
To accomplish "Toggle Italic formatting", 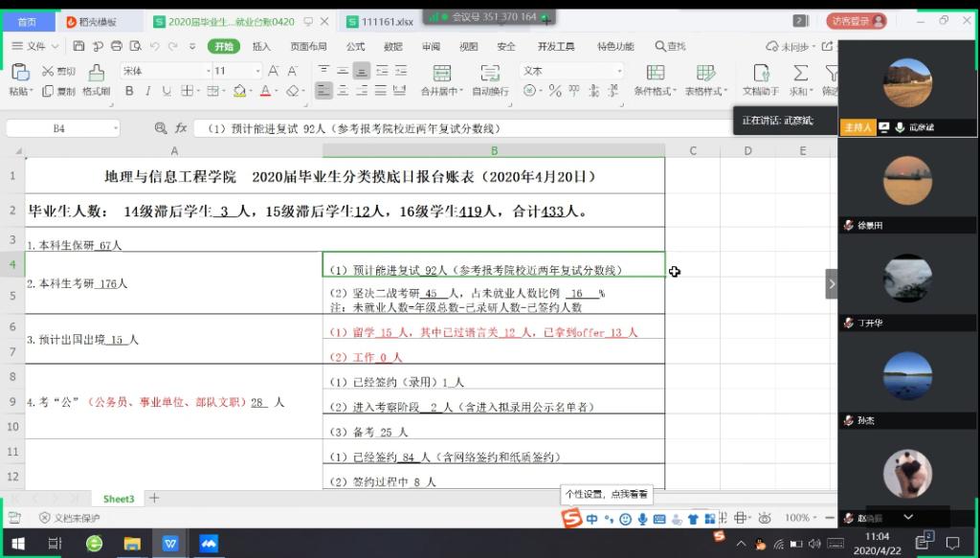I will click(x=147, y=92).
